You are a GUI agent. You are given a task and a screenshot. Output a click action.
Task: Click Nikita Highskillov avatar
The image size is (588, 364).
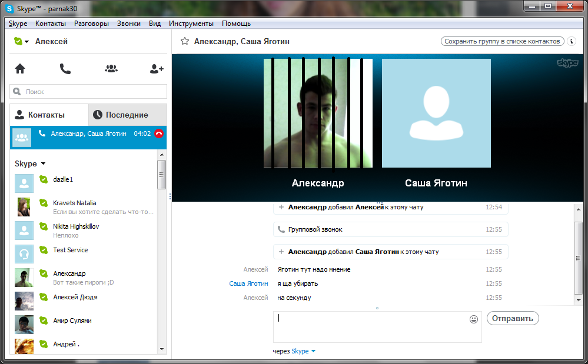tap(24, 231)
